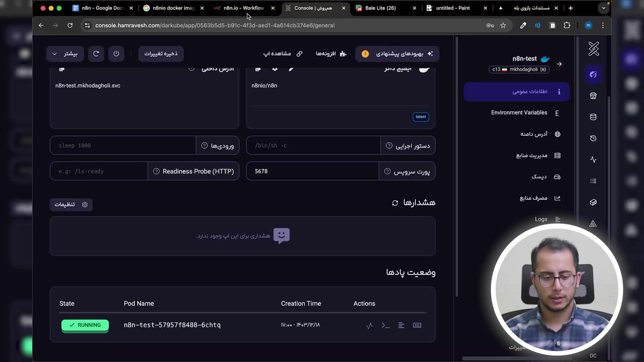
Task: Open the activity pulse icon in rail
Action: click(593, 160)
